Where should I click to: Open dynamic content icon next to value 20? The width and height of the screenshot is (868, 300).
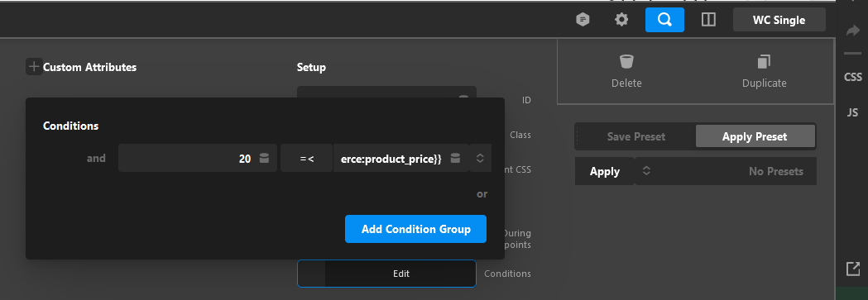click(264, 159)
